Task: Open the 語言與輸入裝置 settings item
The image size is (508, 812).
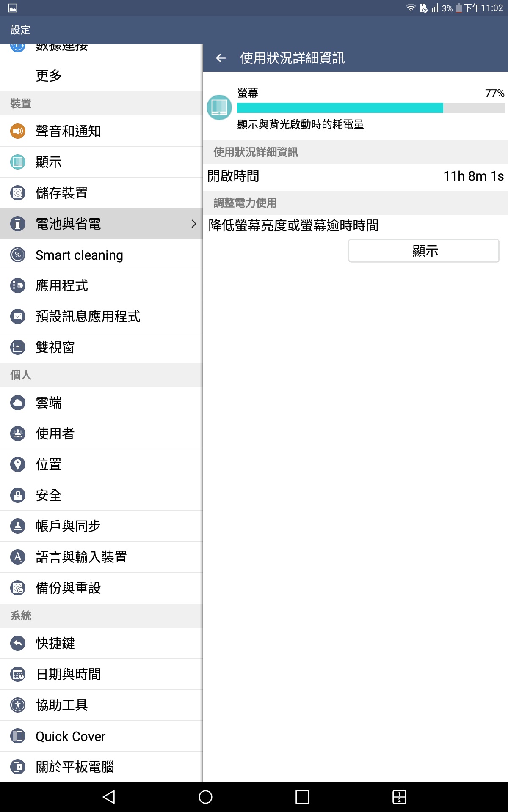Action: pos(81,557)
